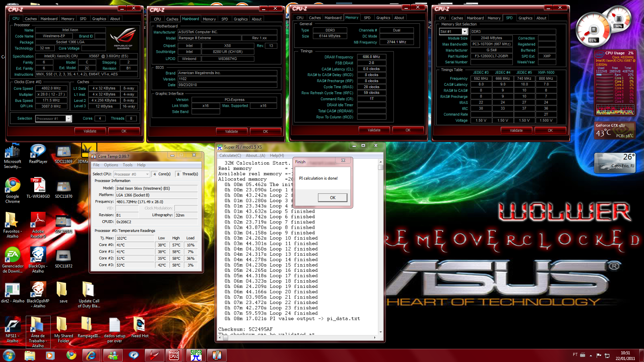Viewport: 644px width, 362px height.
Task: Switch to Caches tab in first CPU-Z window
Action: (x=31, y=19)
